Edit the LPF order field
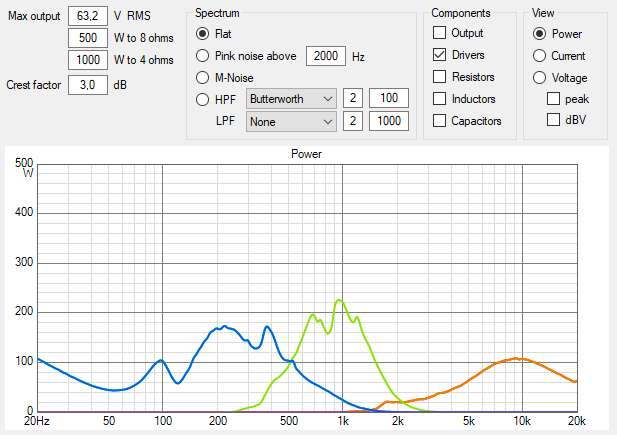The height and width of the screenshot is (435, 617). 353,121
